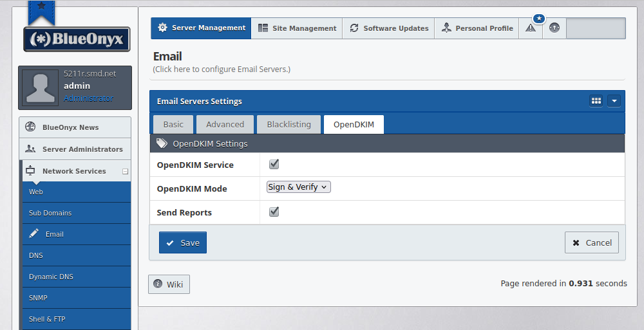Click the keyhole logout icon
The height and width of the screenshot is (330, 644).
coord(554,28)
